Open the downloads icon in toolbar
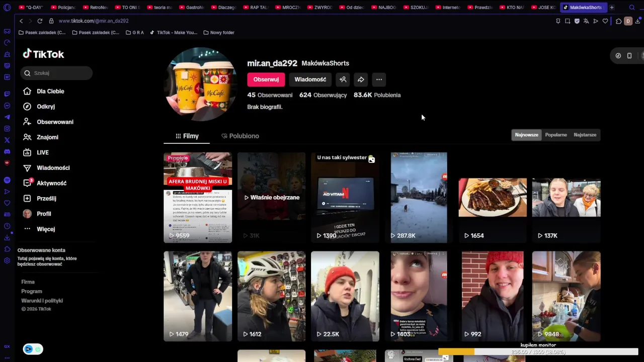Image resolution: width=644 pixels, height=362 pixels. click(x=638, y=21)
